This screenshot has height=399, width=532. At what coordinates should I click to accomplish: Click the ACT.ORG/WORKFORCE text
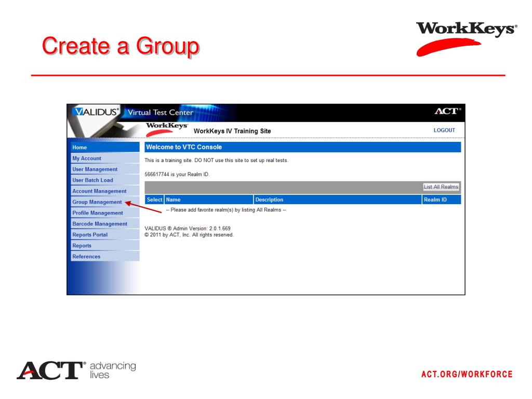click(x=467, y=374)
